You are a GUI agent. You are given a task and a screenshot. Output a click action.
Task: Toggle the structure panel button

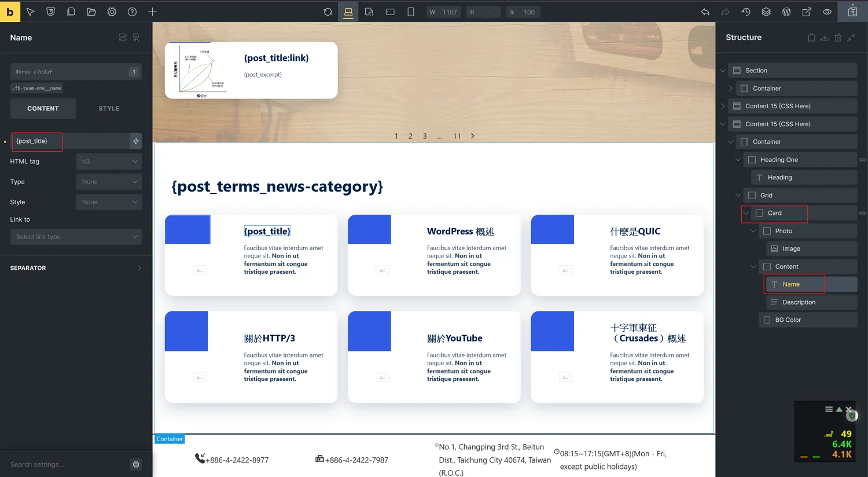(x=766, y=12)
